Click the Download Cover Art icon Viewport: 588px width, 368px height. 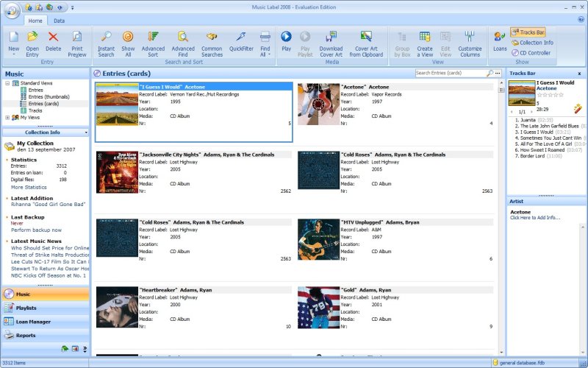pyautogui.click(x=331, y=36)
